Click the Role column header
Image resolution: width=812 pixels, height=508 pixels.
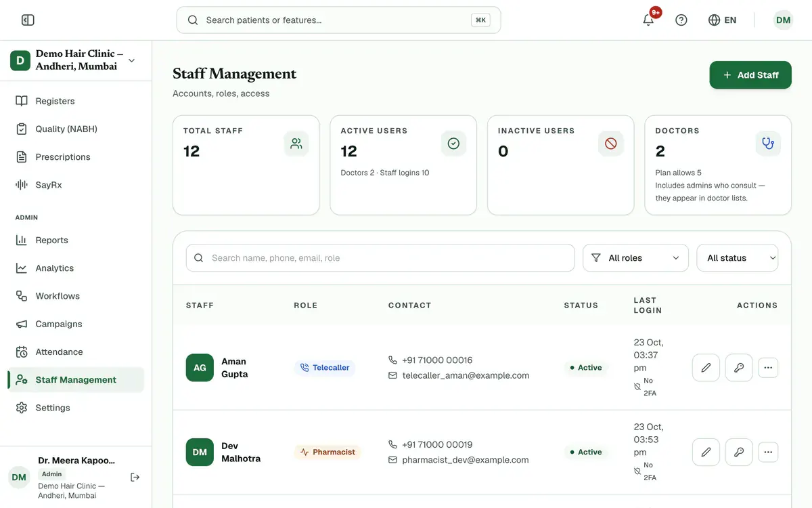[x=306, y=305]
